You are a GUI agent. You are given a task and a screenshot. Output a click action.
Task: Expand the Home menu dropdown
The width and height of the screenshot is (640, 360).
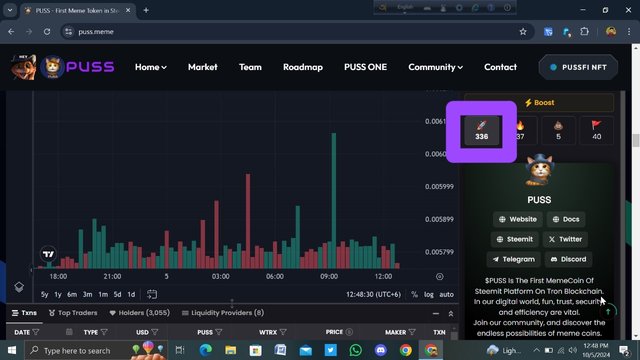(151, 67)
